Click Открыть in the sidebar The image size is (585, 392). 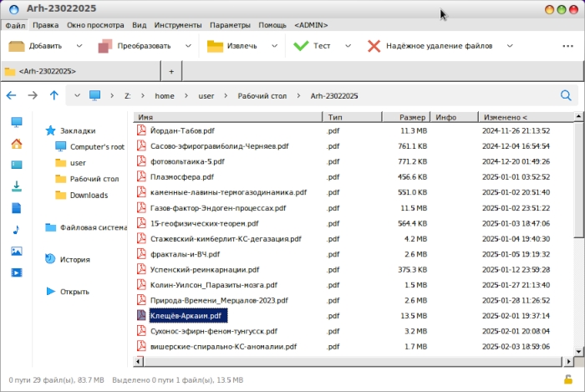(74, 292)
